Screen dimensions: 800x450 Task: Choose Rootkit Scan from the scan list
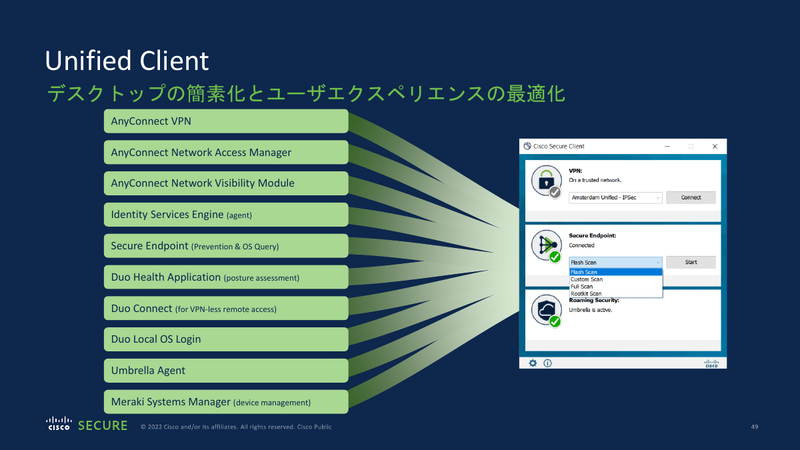[x=615, y=293]
